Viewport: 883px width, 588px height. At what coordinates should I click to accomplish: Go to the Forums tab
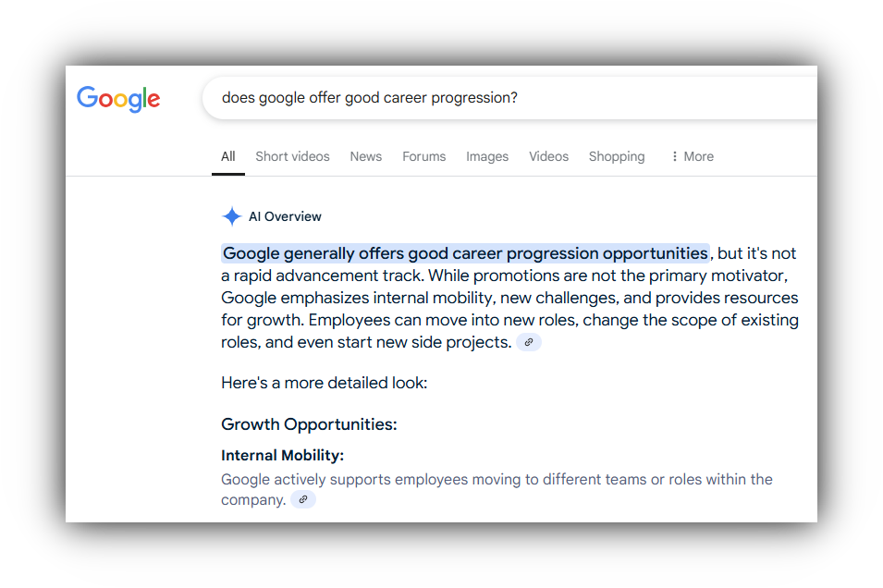click(423, 156)
